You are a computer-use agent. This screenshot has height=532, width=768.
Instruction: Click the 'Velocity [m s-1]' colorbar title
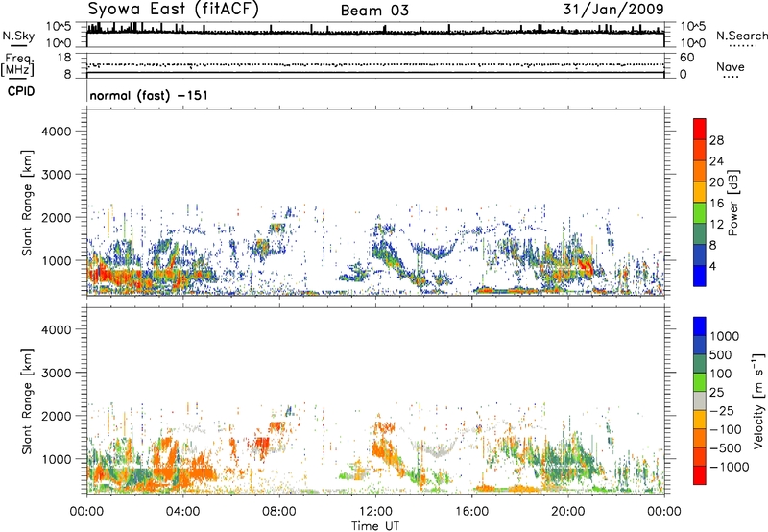(x=758, y=400)
